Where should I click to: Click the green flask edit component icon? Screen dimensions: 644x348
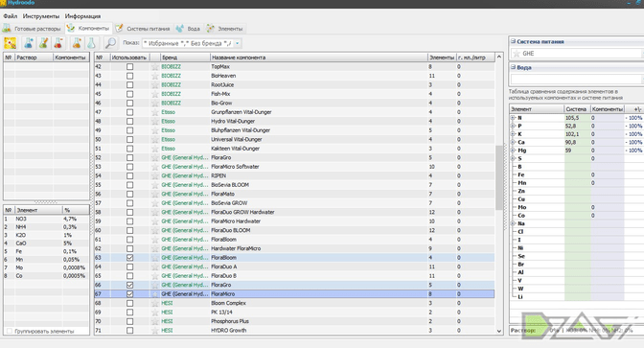43,43
